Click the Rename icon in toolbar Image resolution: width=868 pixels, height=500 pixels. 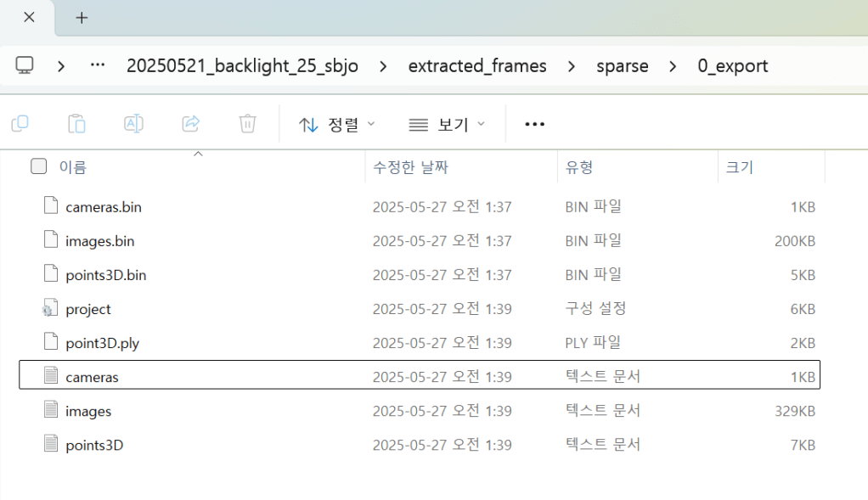(x=133, y=124)
